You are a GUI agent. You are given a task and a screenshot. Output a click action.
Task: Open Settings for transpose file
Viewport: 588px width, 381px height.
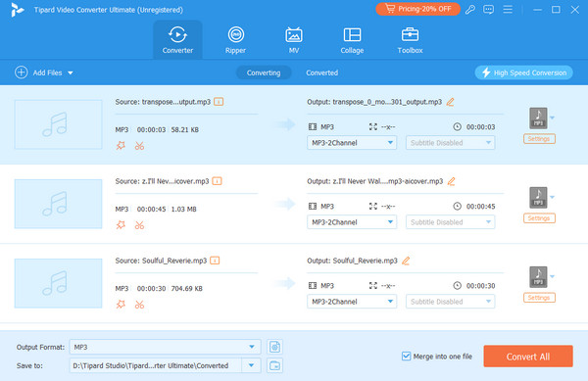coord(539,139)
